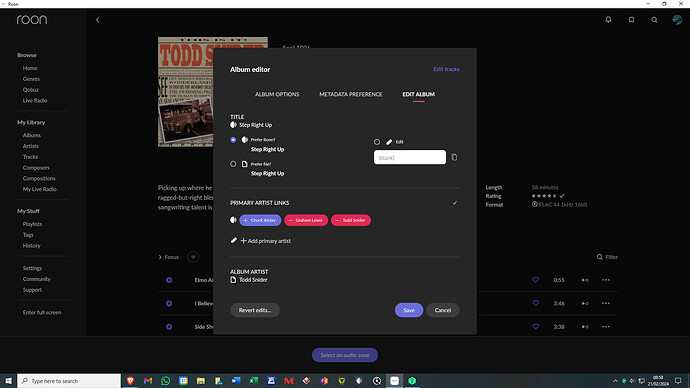Open search via magnifier icon
The image size is (690, 388).
654,20
